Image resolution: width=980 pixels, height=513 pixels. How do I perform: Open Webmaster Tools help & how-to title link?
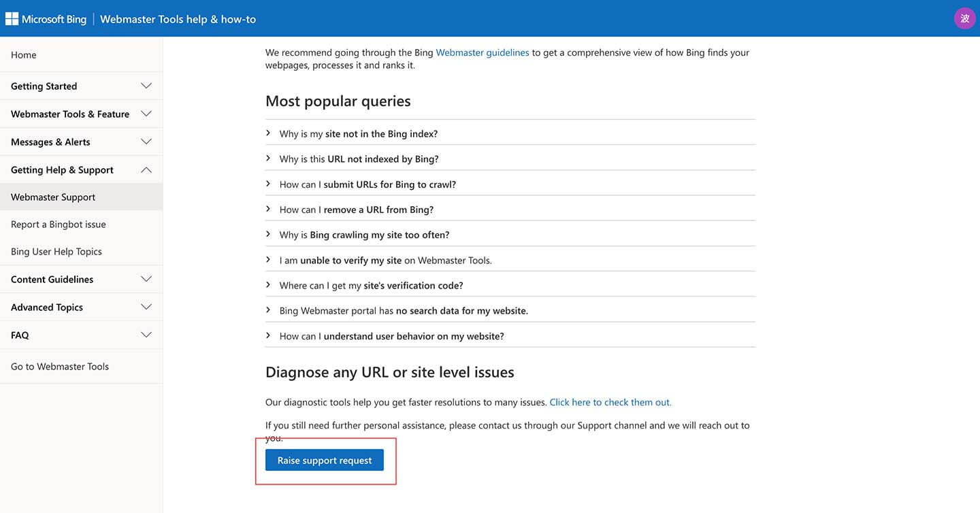tap(178, 19)
